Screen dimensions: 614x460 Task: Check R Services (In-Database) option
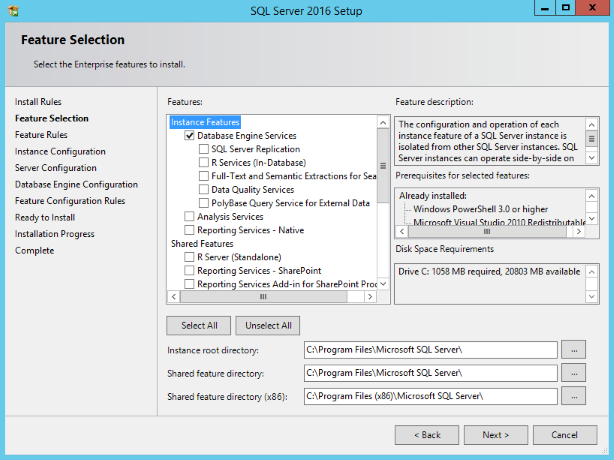pyautogui.click(x=204, y=162)
